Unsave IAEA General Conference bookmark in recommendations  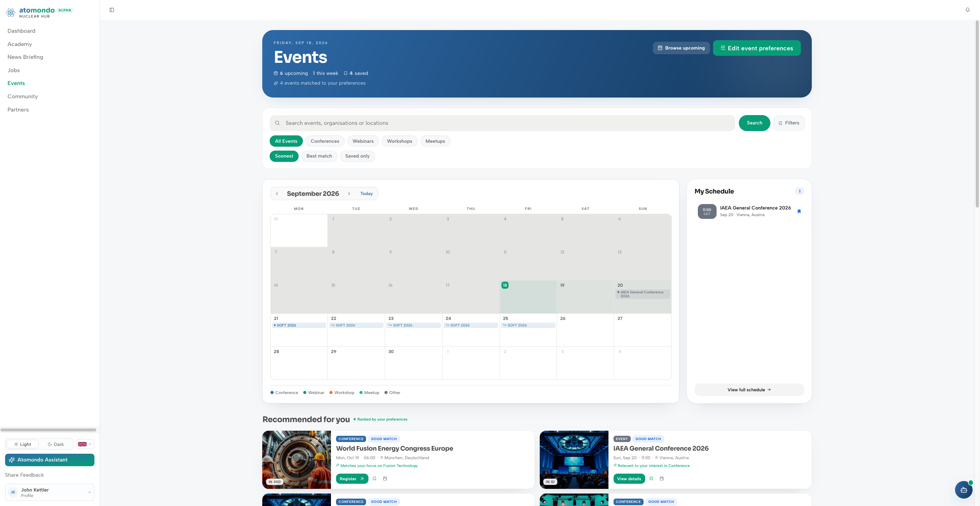[651, 479]
